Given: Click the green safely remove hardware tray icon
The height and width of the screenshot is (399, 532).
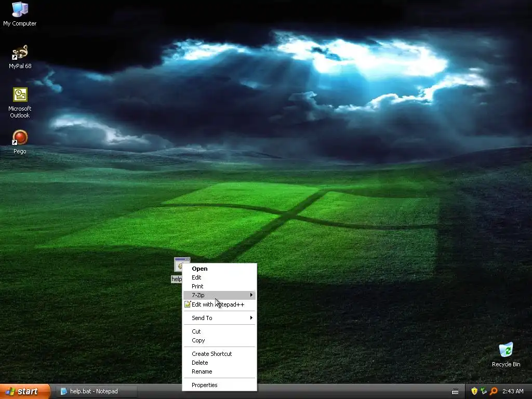Looking at the screenshot, I should pos(484,391).
